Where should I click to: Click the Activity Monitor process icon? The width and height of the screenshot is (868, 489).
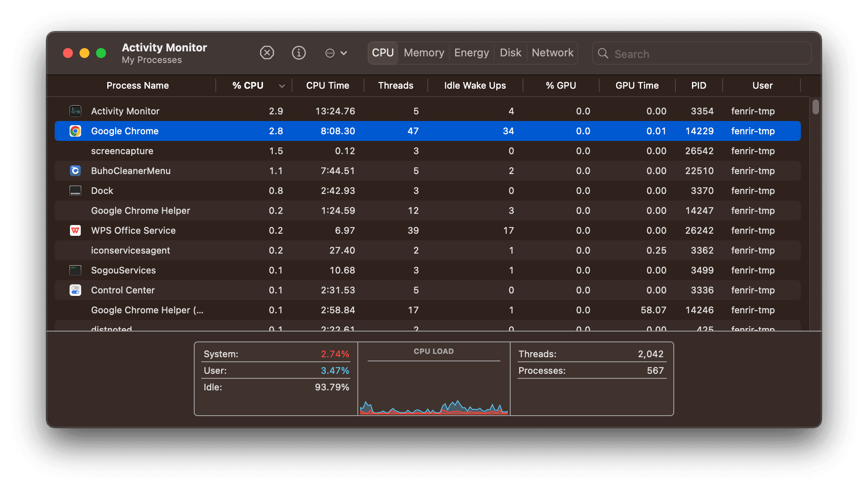point(75,111)
